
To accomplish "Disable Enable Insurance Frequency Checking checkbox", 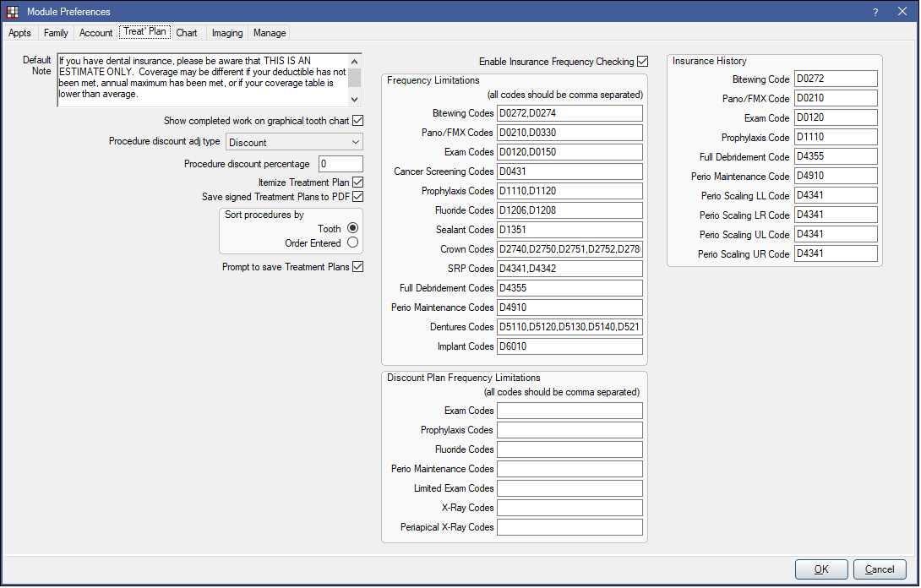I will click(642, 62).
